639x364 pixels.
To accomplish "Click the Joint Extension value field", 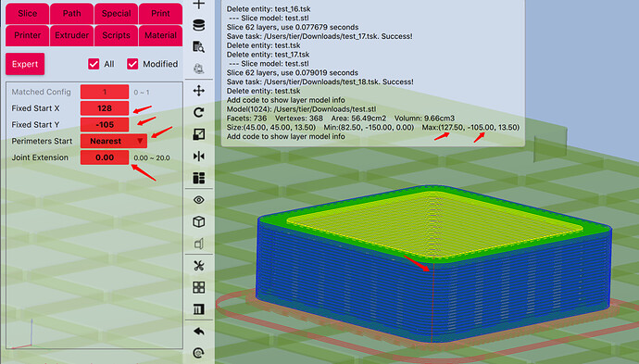I will (105, 157).
